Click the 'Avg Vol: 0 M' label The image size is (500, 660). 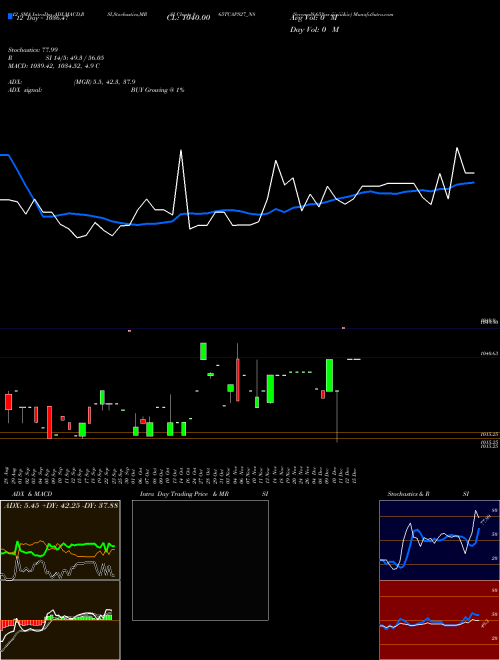314,18
